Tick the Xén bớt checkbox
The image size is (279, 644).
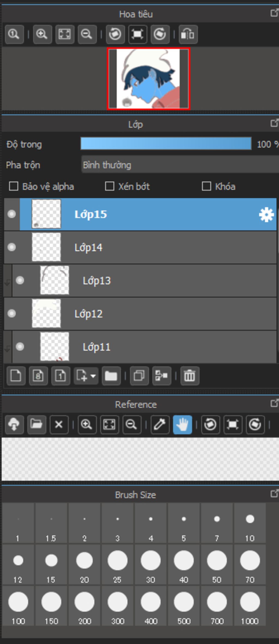click(x=110, y=187)
